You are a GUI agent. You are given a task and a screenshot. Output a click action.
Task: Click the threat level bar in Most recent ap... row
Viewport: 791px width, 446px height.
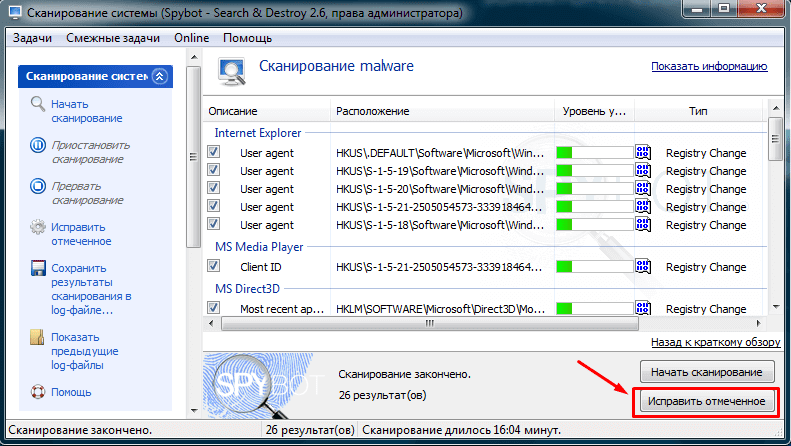pyautogui.click(x=594, y=308)
